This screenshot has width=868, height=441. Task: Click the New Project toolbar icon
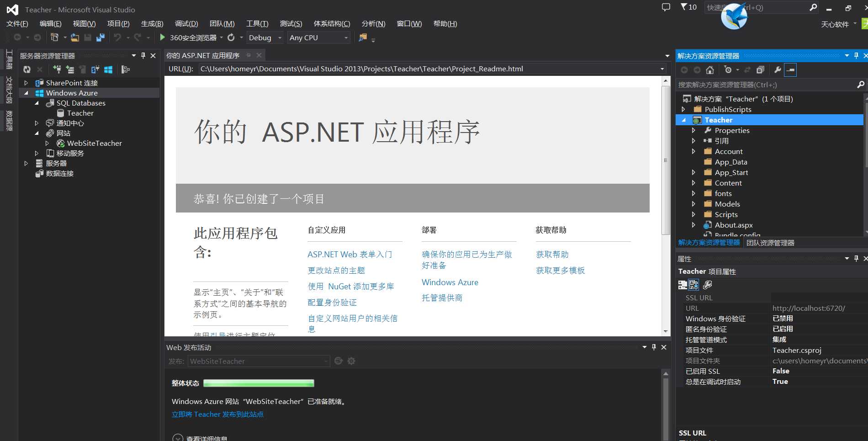click(x=54, y=37)
